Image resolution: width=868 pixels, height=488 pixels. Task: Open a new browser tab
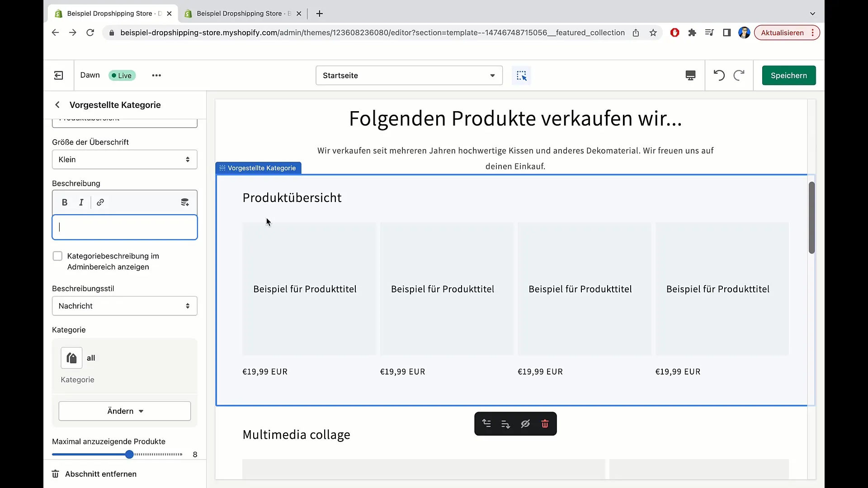point(319,14)
